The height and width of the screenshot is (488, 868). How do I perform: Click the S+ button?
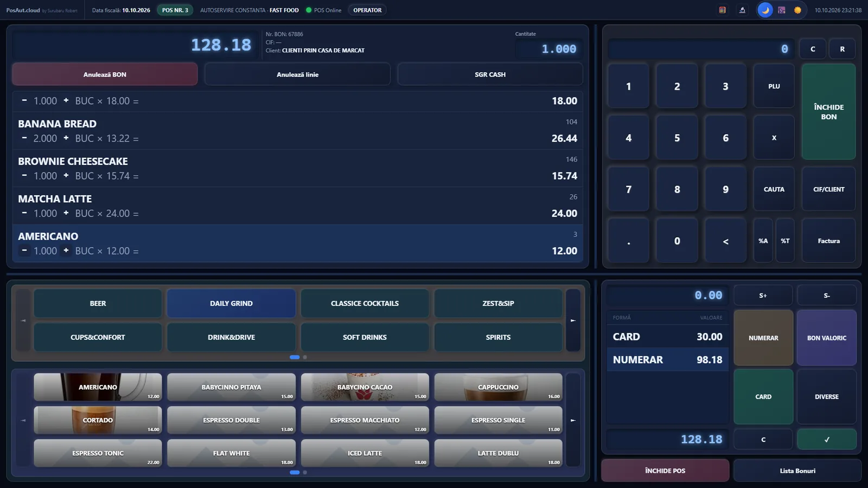pos(763,296)
